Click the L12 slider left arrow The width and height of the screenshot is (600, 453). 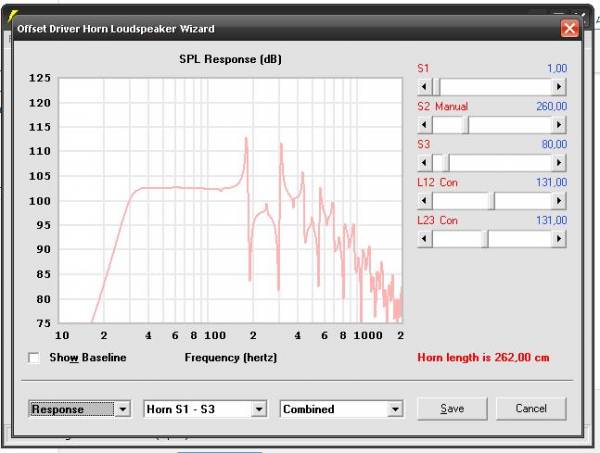click(x=424, y=200)
